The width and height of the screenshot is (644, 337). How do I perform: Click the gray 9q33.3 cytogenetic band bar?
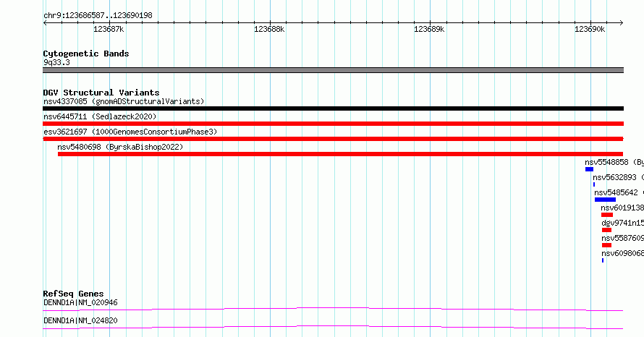pos(333,70)
